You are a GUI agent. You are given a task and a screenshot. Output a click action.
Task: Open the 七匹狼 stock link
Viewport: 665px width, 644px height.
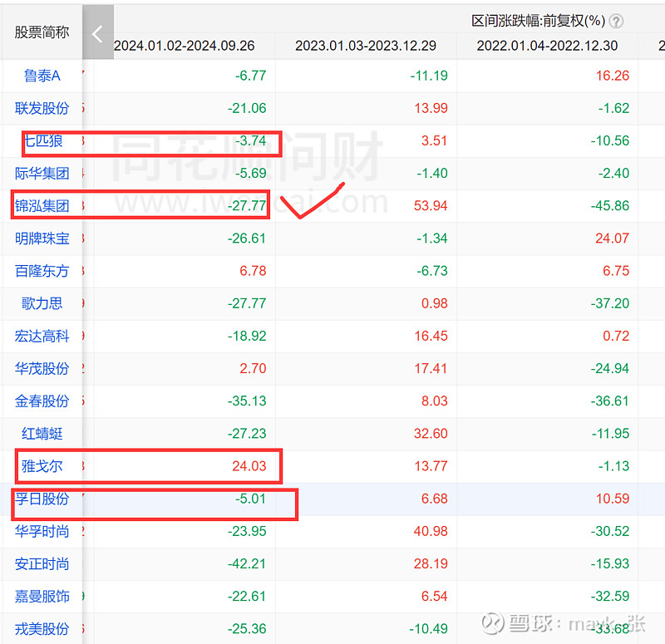[42, 140]
